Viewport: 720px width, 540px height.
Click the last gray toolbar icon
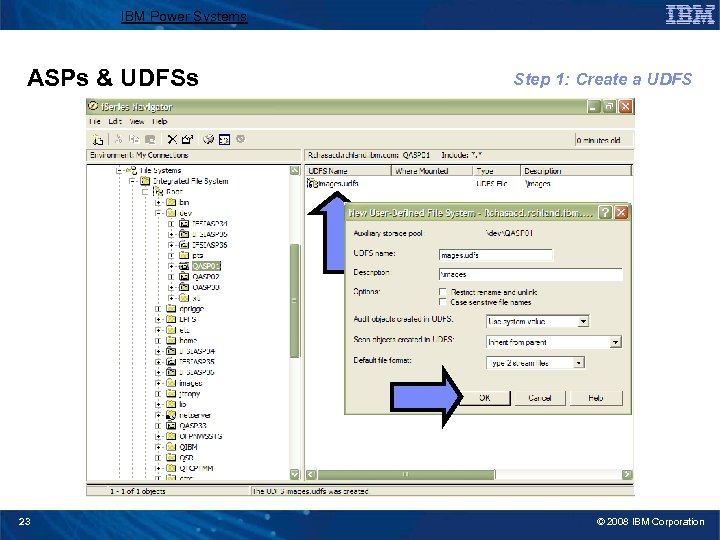(x=240, y=139)
